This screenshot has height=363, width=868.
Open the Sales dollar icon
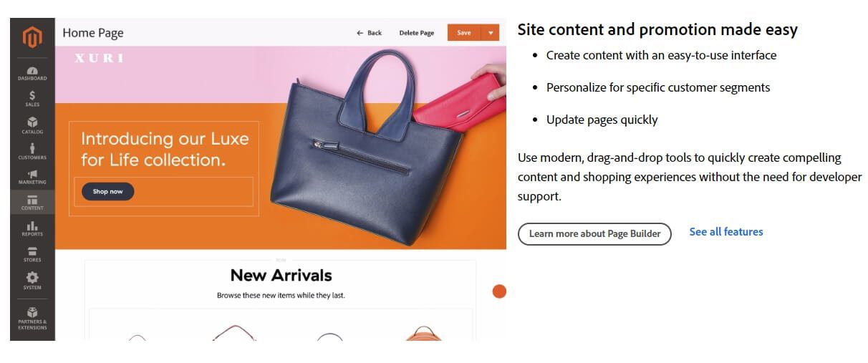point(32,96)
